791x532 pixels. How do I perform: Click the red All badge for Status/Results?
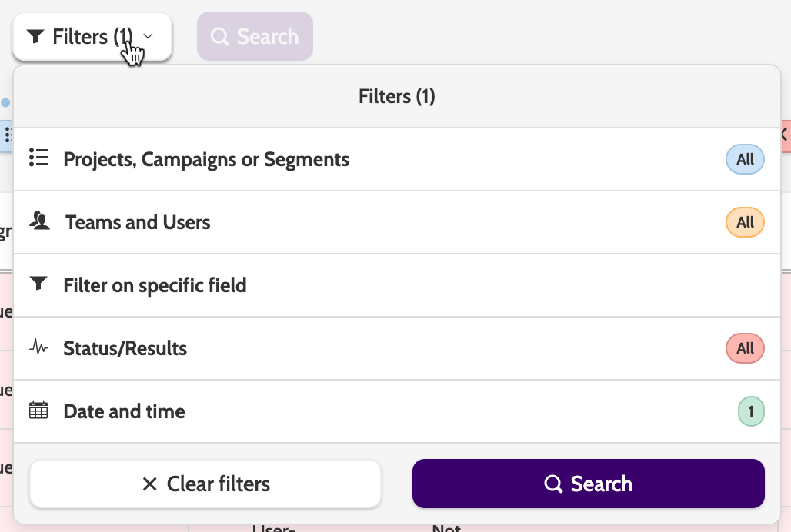point(745,348)
